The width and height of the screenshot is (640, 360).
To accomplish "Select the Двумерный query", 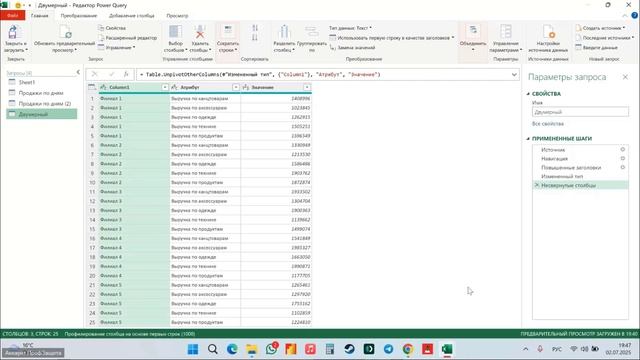I will tap(41, 114).
